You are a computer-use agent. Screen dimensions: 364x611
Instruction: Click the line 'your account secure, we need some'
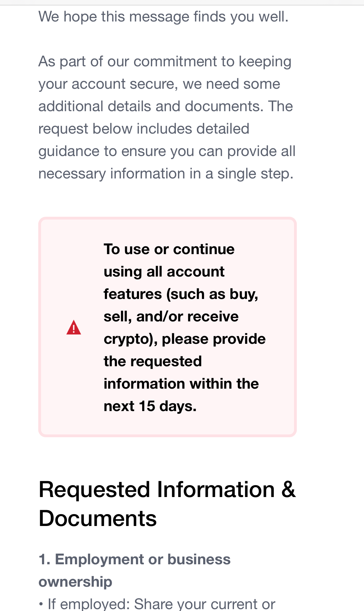159,84
